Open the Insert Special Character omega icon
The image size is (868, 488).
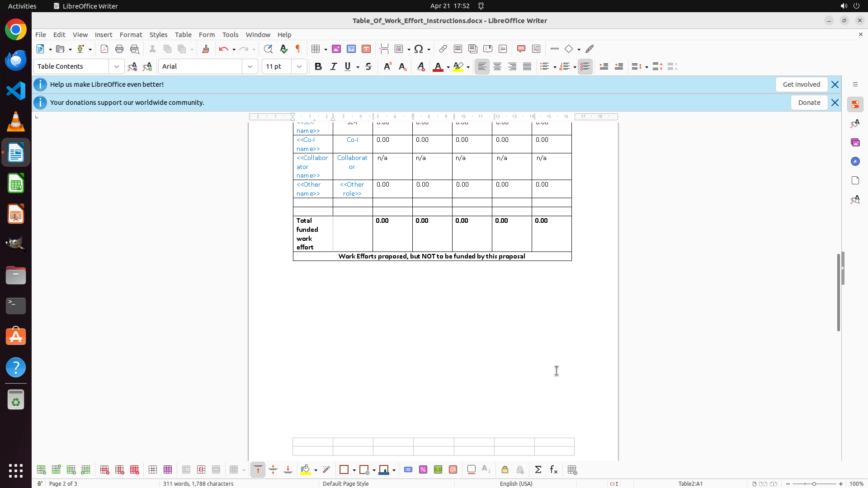click(419, 49)
